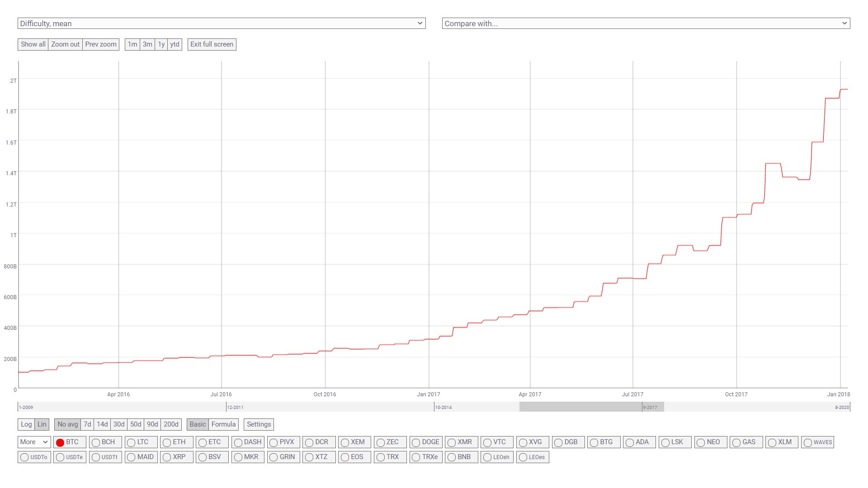Toggle the LTC coin circle
868x488 pixels.
(131, 442)
